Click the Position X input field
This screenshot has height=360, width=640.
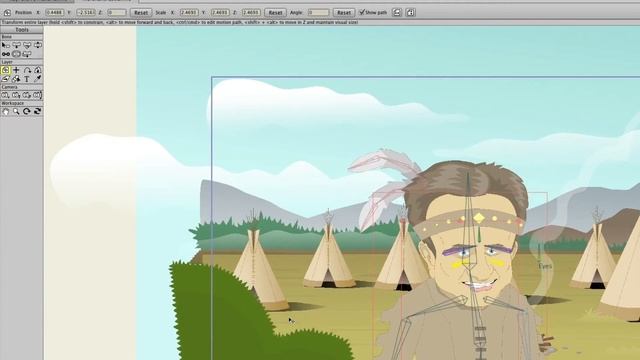[55, 13]
